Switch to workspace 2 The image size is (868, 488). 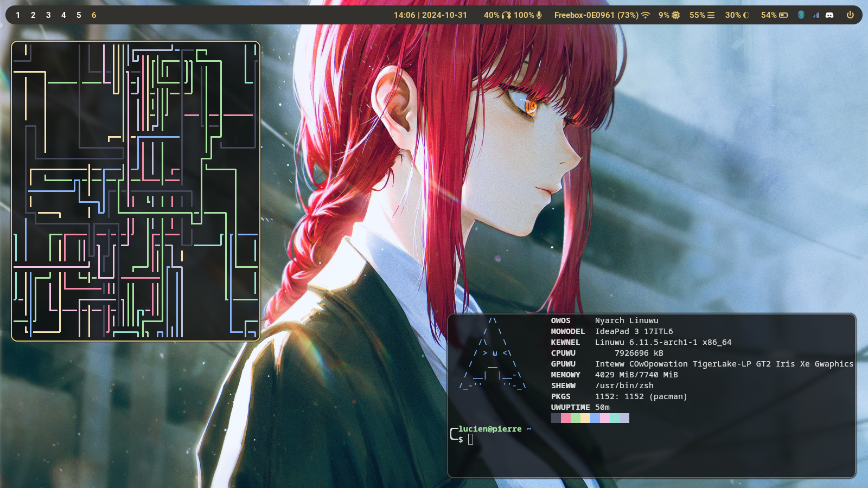pyautogui.click(x=33, y=15)
